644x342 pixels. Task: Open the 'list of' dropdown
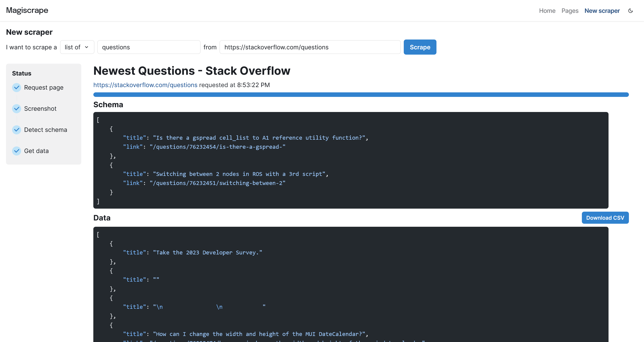(77, 47)
